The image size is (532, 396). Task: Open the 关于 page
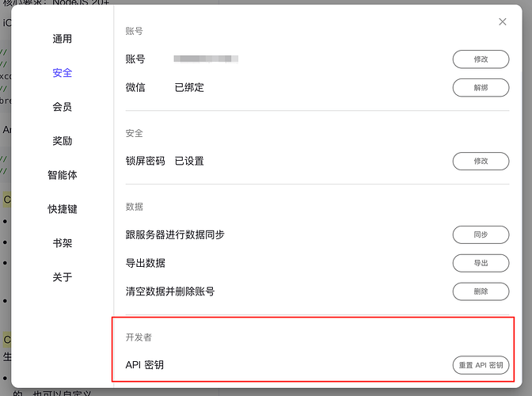click(x=62, y=277)
